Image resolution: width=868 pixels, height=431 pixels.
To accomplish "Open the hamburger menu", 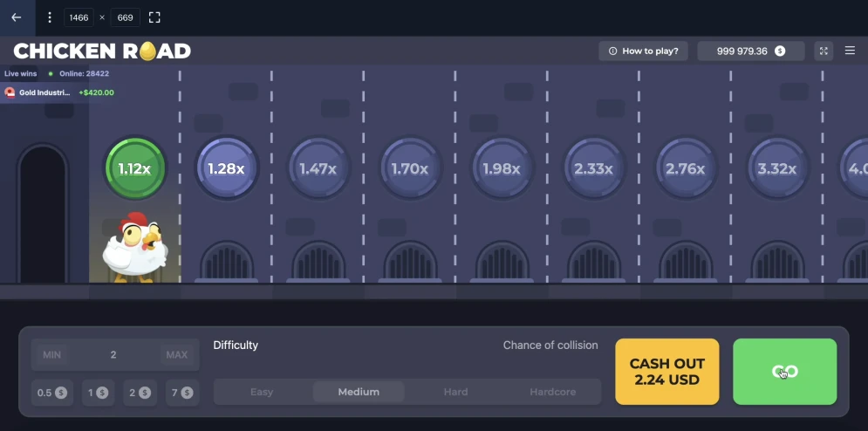I will (851, 51).
